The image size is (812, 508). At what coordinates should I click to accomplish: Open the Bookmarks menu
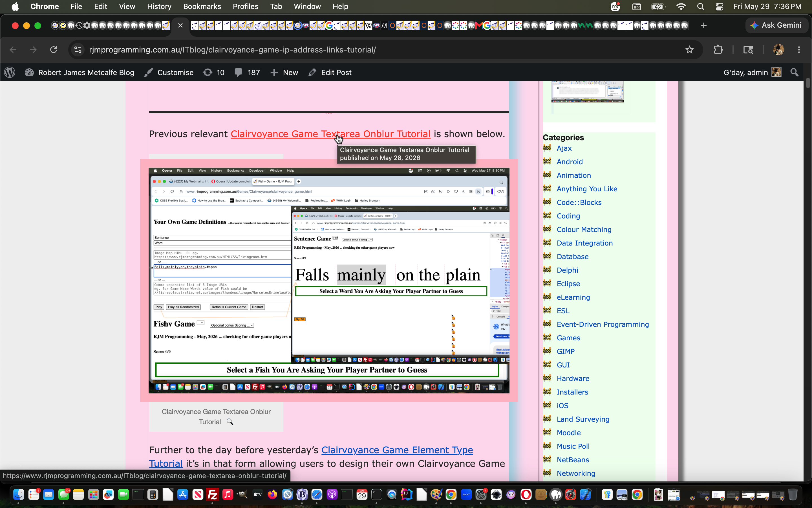click(202, 6)
